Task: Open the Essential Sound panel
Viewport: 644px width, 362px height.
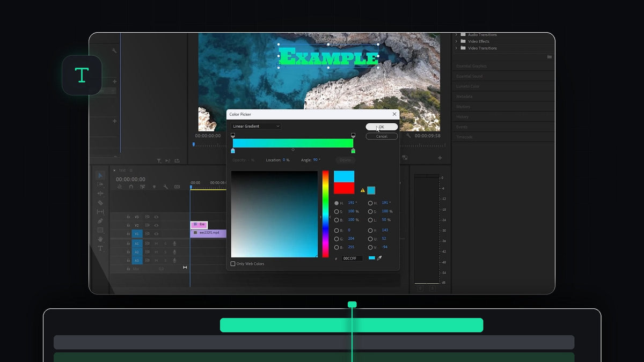Action: (x=470, y=76)
